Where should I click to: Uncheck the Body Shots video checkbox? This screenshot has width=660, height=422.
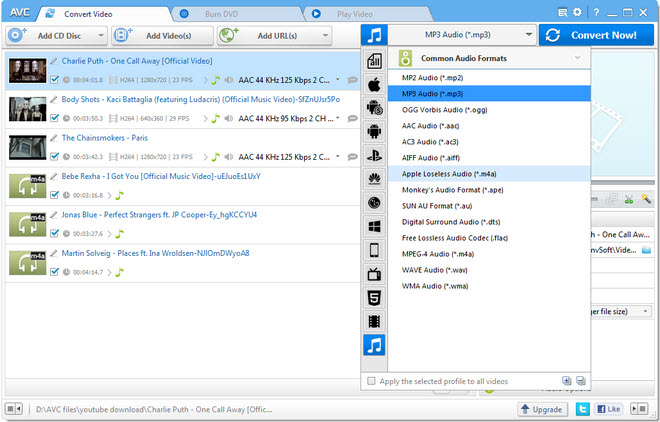54,118
